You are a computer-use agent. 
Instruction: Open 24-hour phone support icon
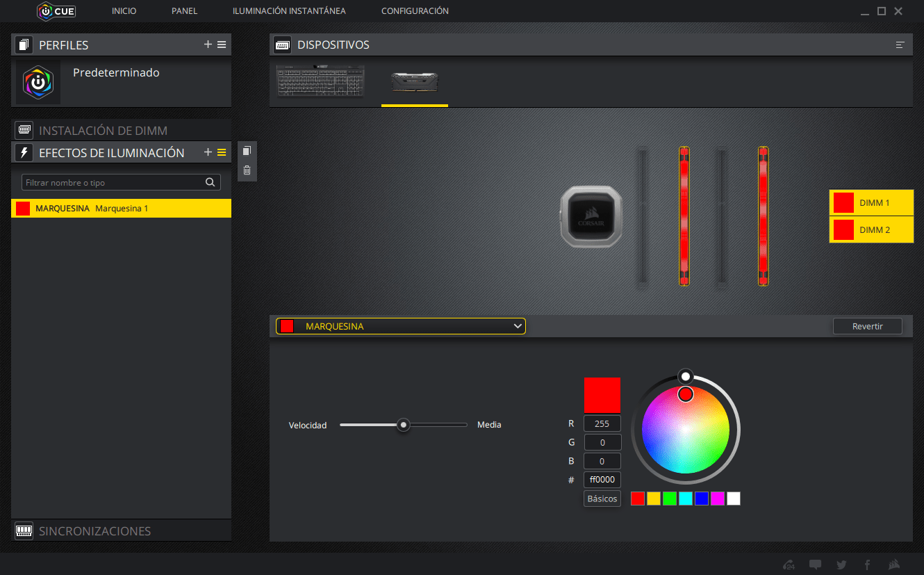(x=789, y=565)
